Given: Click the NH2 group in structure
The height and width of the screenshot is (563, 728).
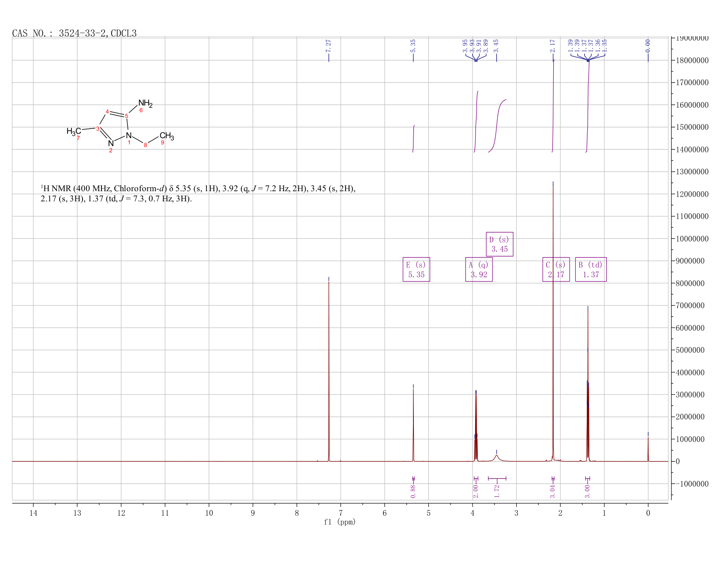Looking at the screenshot, I should [x=145, y=103].
